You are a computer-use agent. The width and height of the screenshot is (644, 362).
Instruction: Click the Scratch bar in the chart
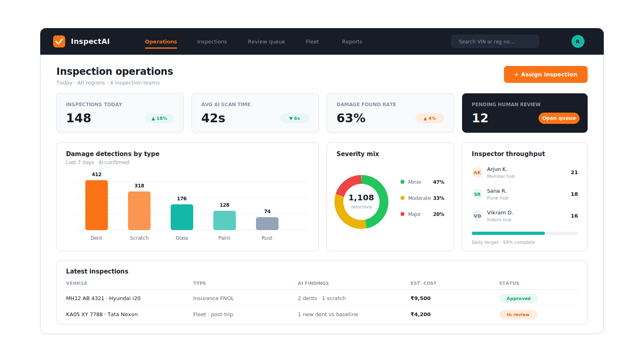139,211
